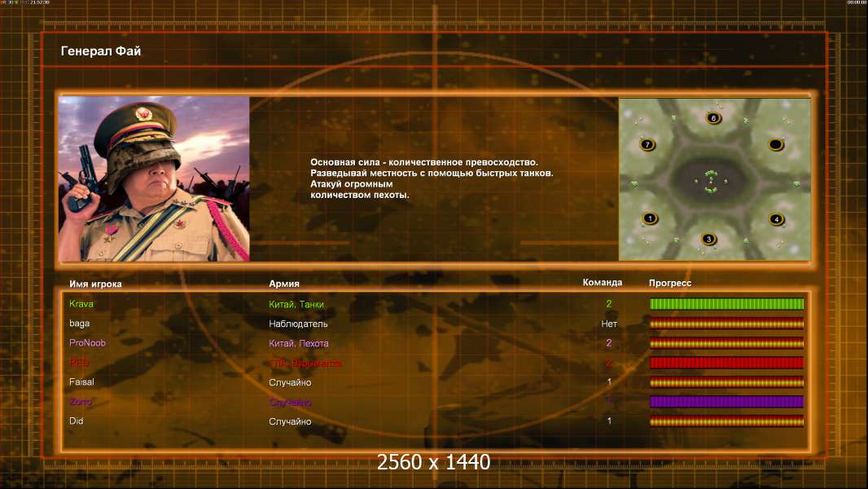Screen dimensions: 868x489
Task: Click team number 2 in ProNoob's row
Action: (609, 343)
